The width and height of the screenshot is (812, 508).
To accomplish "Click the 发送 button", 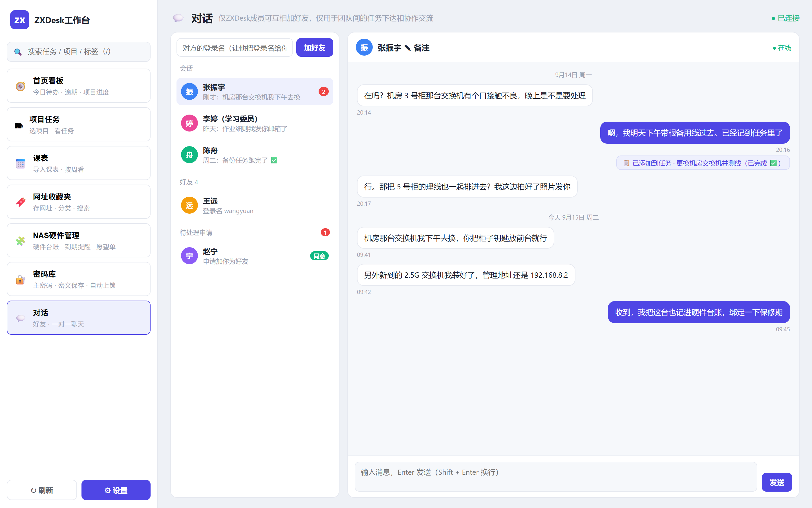I will coord(777,482).
